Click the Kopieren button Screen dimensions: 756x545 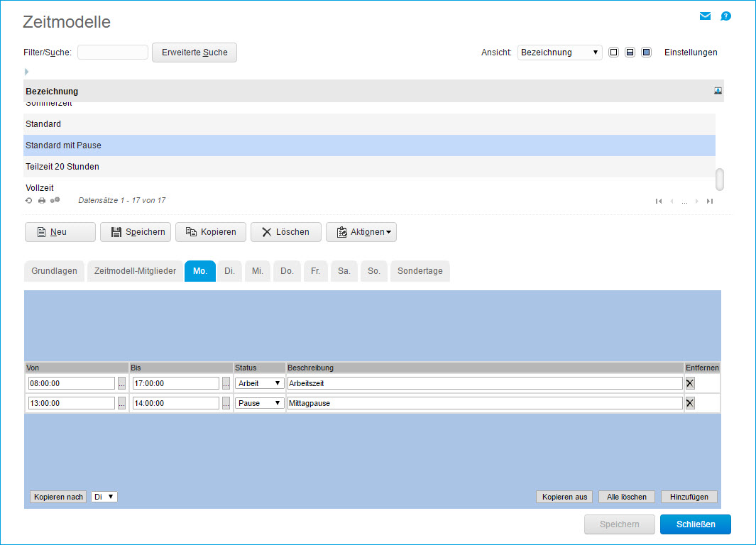(x=211, y=232)
